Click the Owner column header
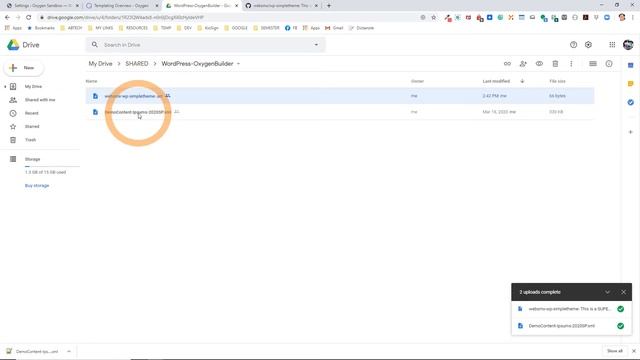640x360 pixels. 417,81
